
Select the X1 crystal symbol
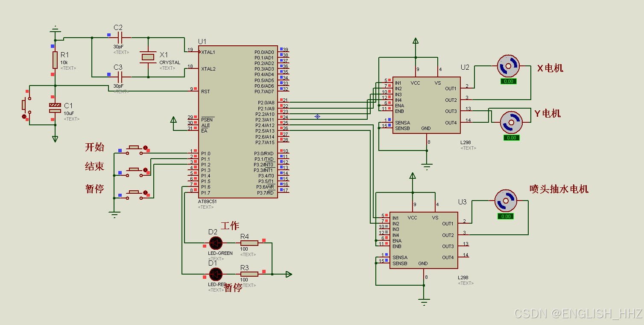[148, 57]
